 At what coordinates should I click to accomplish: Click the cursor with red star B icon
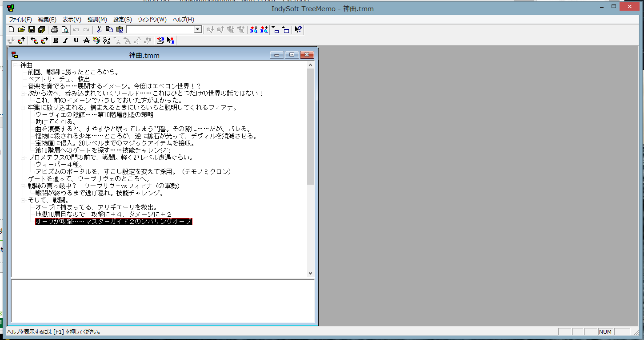[x=171, y=40]
